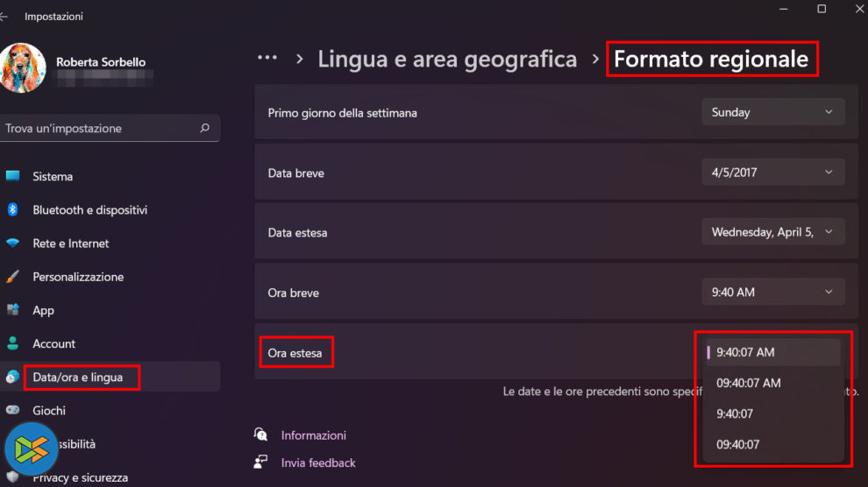Image resolution: width=868 pixels, height=487 pixels.
Task: Click the Rete e Internet wifi icon
Action: pyautogui.click(x=12, y=243)
